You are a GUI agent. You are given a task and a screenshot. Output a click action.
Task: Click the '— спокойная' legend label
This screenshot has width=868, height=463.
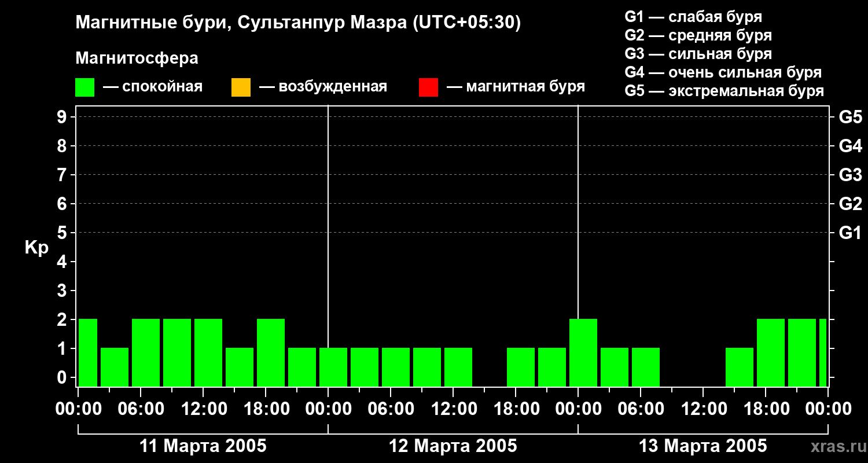153,87
